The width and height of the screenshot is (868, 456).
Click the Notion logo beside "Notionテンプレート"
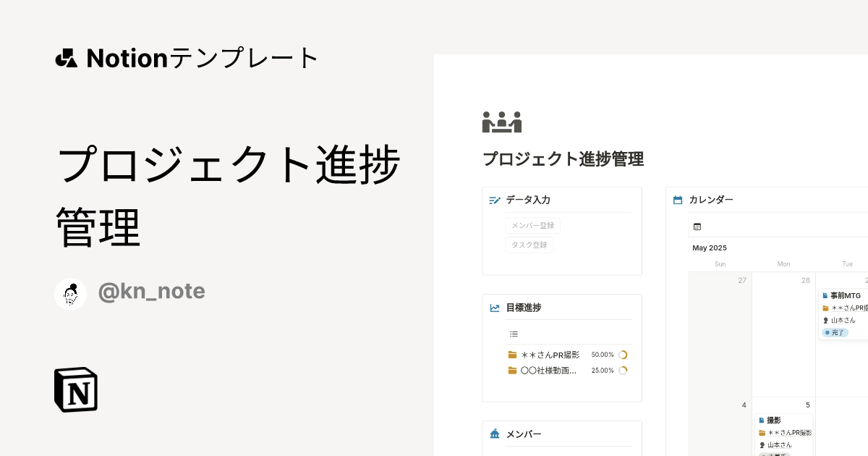[65, 58]
